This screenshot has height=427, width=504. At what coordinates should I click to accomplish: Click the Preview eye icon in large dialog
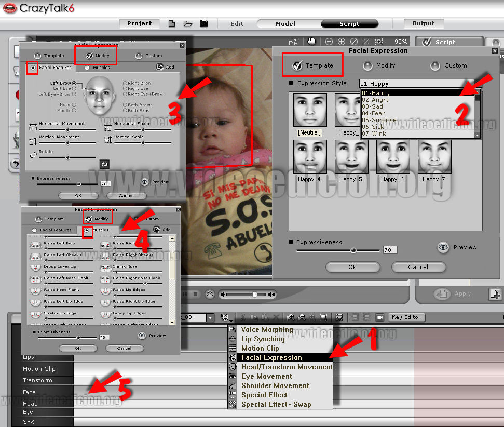(443, 247)
